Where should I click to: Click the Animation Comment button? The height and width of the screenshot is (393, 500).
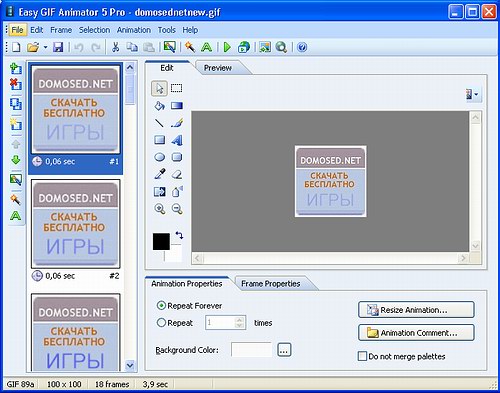pyautogui.click(x=416, y=333)
